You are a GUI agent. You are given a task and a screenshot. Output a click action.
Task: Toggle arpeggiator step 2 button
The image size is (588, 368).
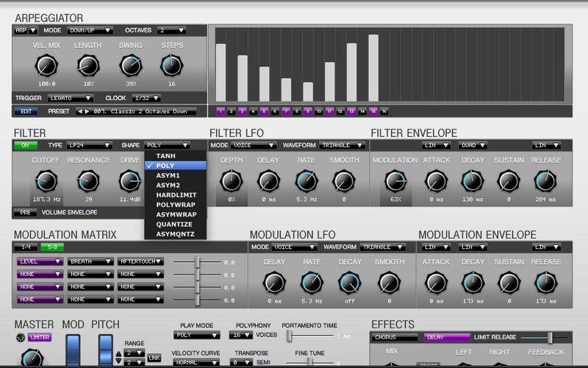(x=231, y=111)
